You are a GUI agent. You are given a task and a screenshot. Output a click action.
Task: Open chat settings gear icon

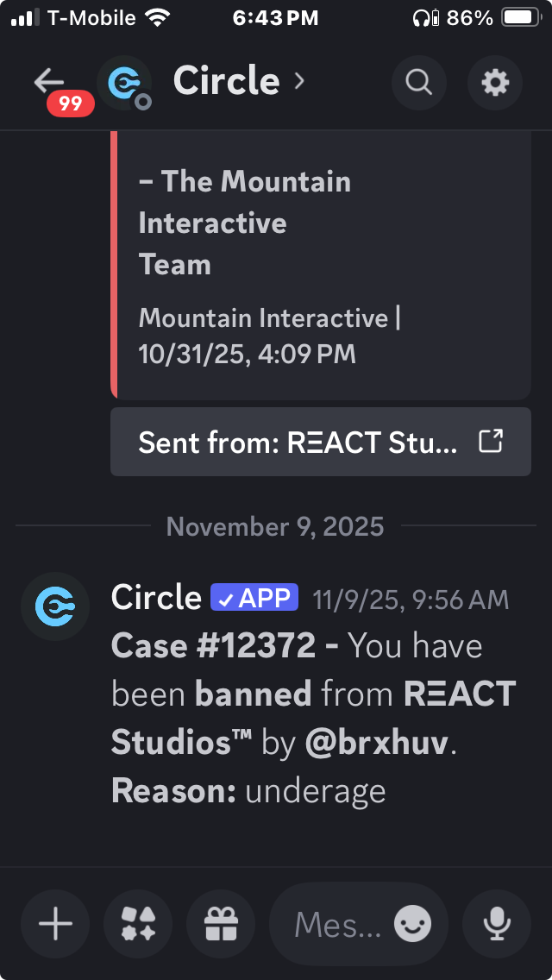495,83
